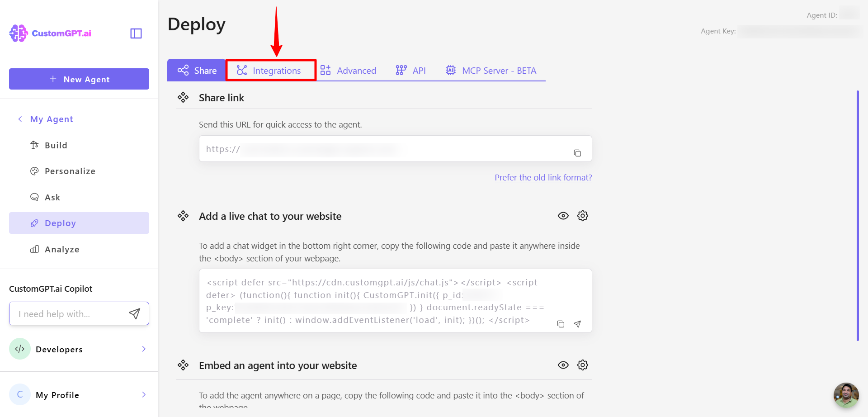Go back using My Agent chevron
Image resolution: width=868 pixels, height=417 pixels.
pyautogui.click(x=20, y=119)
